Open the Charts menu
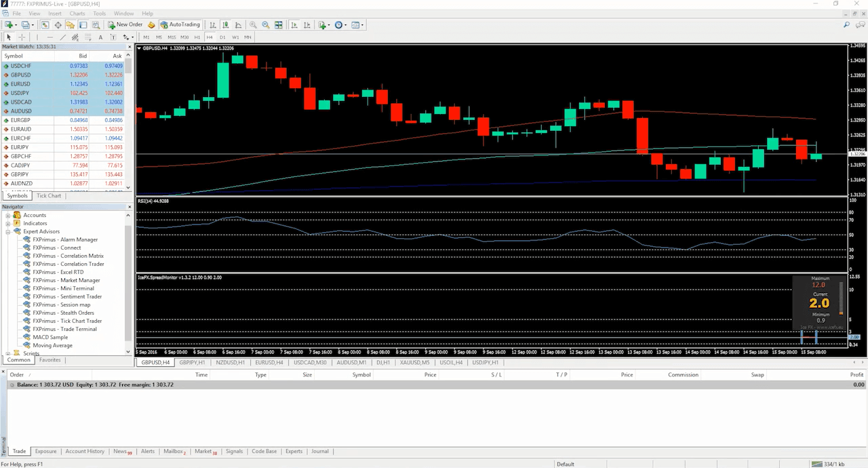 tap(77, 14)
